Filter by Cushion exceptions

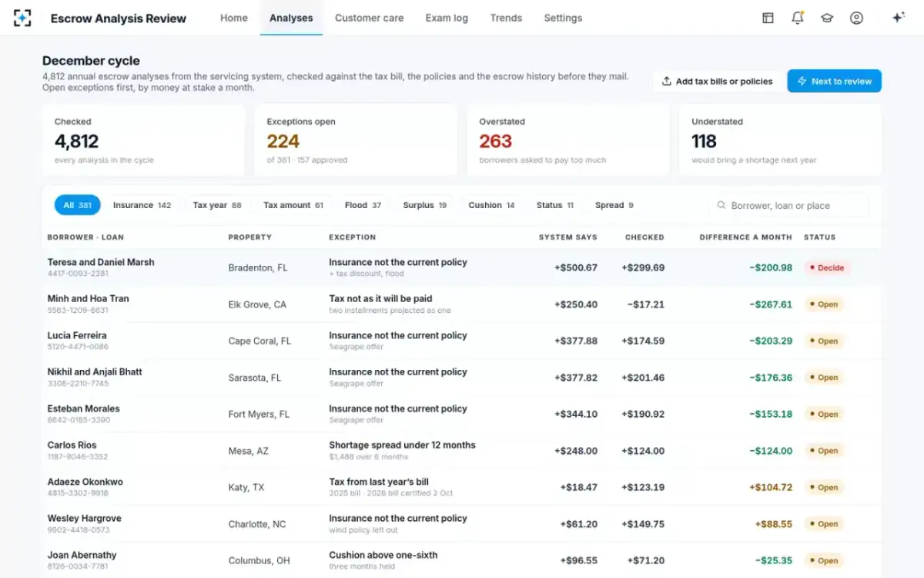click(491, 205)
